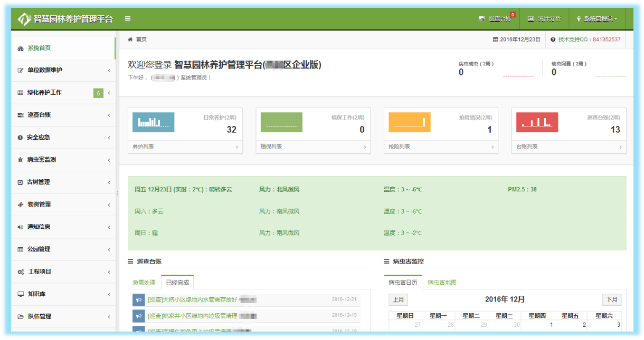Open the 天桥小区绿地内水管需存放好 inspection record
This screenshot has width=644, height=340.
193,300
